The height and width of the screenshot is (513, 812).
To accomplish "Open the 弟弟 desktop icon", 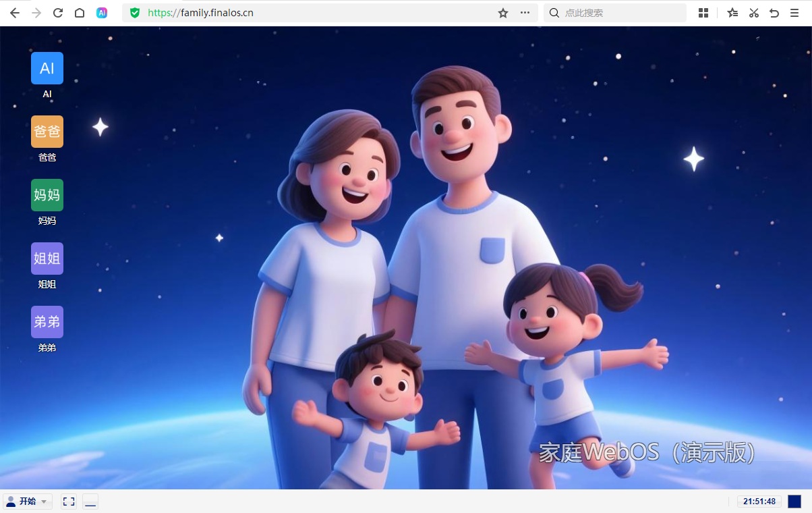I will (47, 323).
